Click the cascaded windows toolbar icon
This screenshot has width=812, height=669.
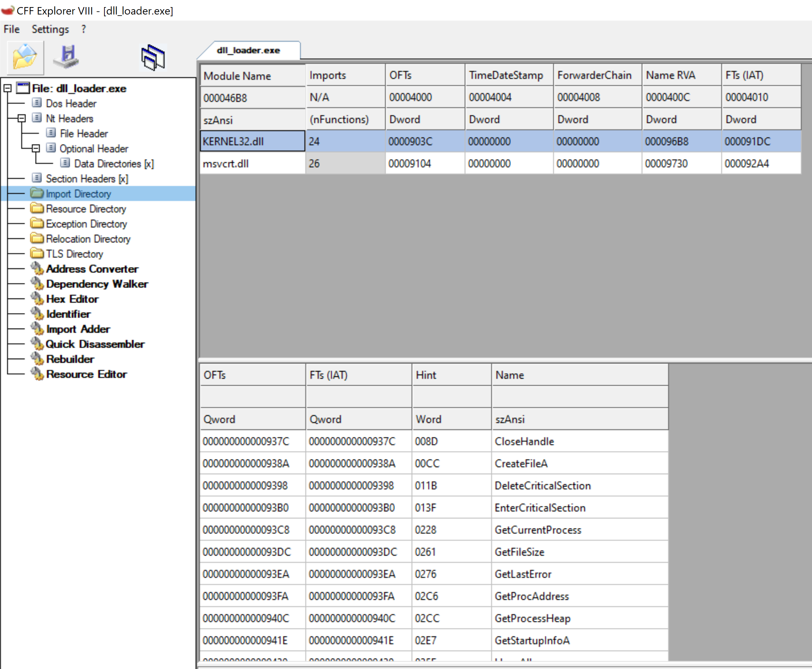(x=153, y=58)
